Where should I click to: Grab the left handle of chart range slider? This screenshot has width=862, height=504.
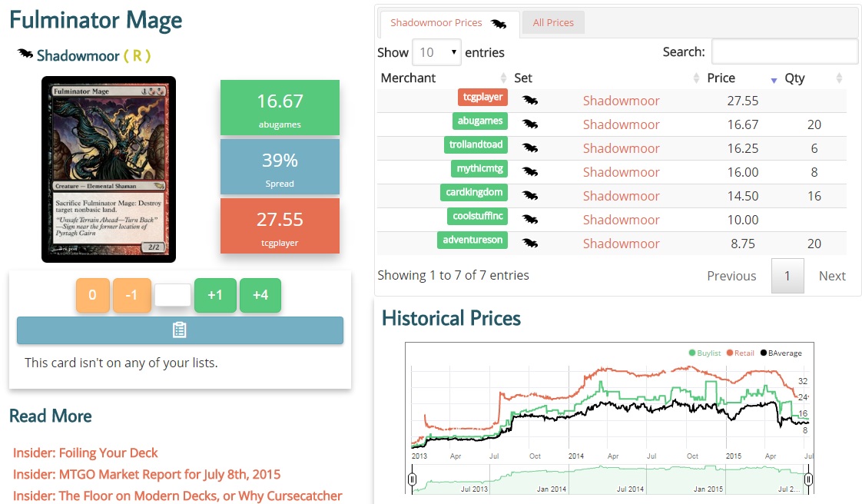pyautogui.click(x=412, y=479)
